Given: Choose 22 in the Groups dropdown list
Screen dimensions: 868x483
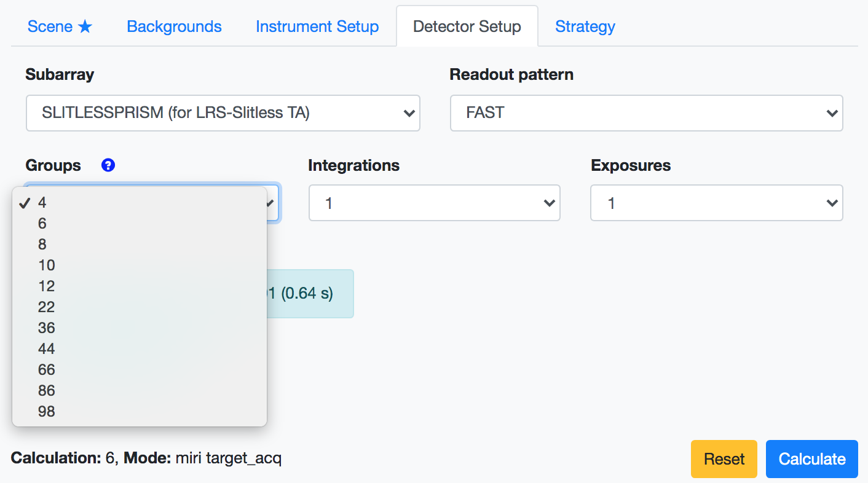Looking at the screenshot, I should 46,307.
